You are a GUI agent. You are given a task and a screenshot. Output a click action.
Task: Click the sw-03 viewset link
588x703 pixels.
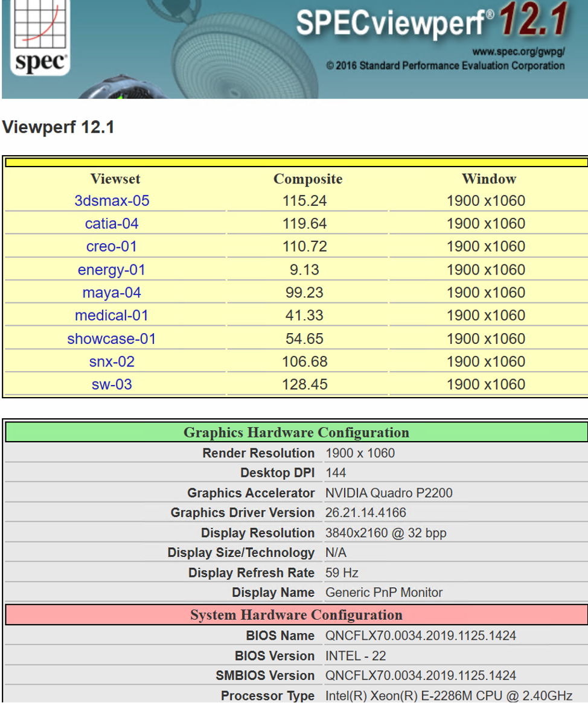click(112, 384)
